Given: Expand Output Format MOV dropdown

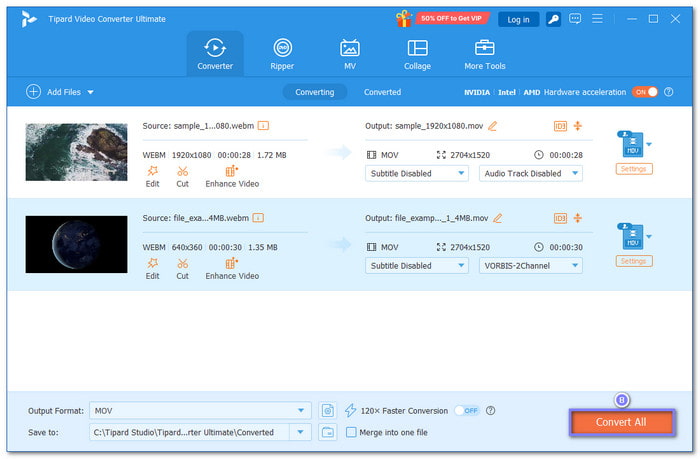Looking at the screenshot, I should [302, 410].
